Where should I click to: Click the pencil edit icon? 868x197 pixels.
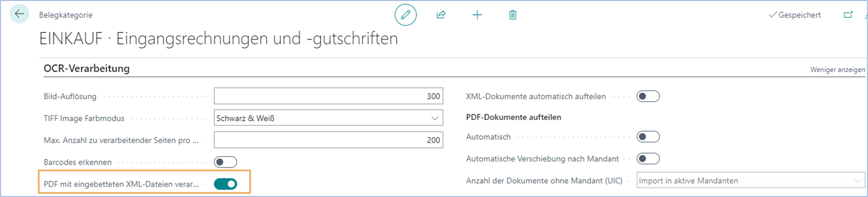point(405,15)
